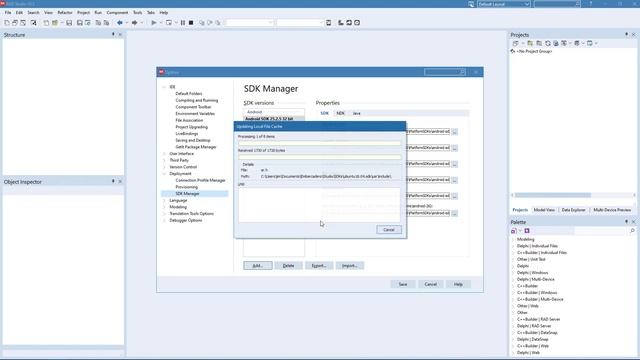Expand Version Control node in Options tree
640x360 pixels.
coord(164,167)
